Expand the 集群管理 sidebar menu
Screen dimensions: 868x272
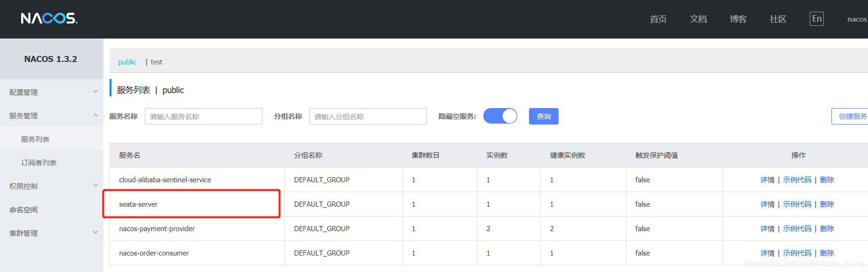pos(52,233)
